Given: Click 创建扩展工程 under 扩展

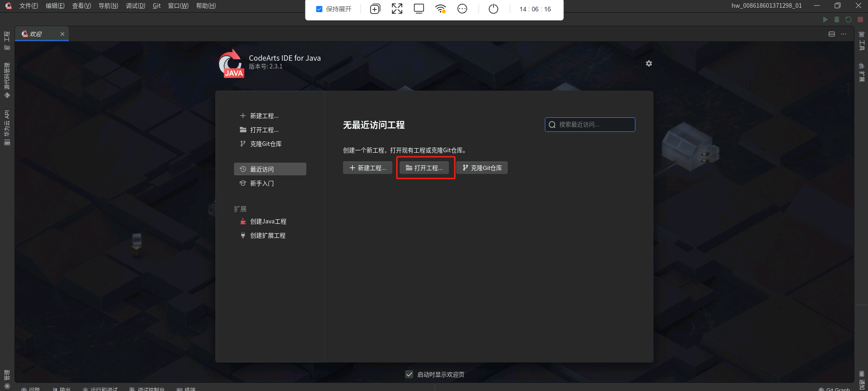Looking at the screenshot, I should [x=262, y=236].
